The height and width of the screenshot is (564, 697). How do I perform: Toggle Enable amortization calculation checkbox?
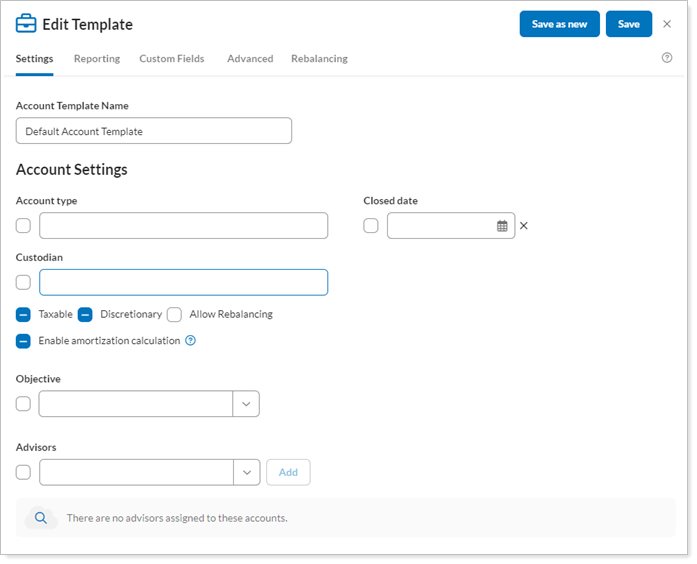[x=23, y=341]
